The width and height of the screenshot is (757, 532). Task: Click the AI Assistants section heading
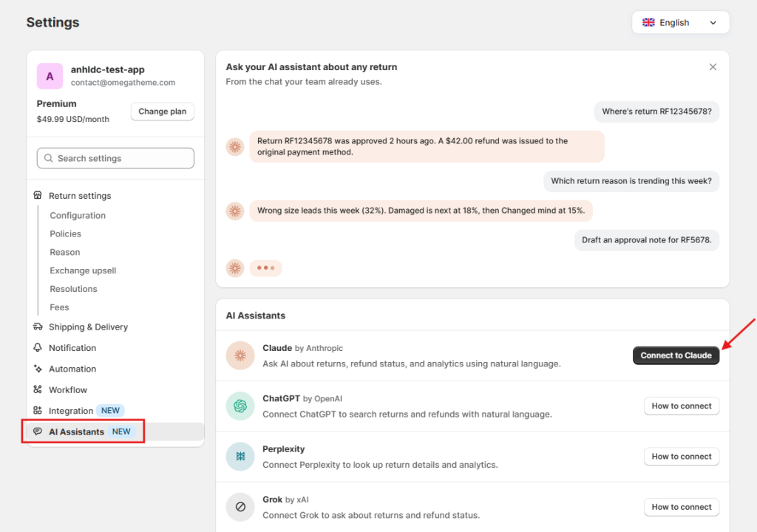tap(255, 316)
